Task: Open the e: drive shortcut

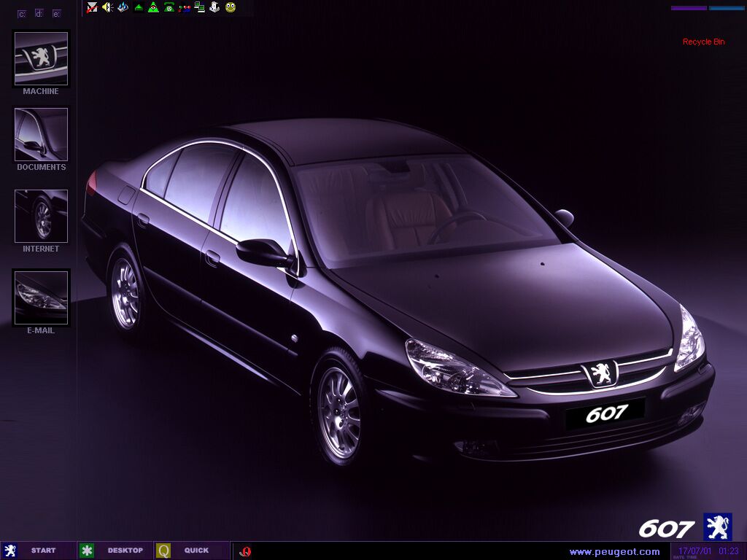Action: pyautogui.click(x=57, y=14)
